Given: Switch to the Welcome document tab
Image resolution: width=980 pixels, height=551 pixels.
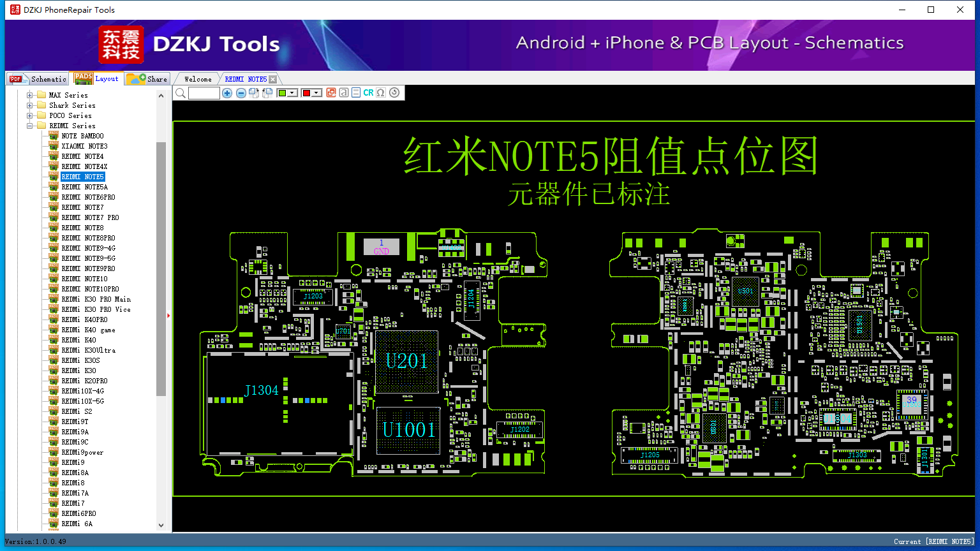Looking at the screenshot, I should pyautogui.click(x=198, y=79).
